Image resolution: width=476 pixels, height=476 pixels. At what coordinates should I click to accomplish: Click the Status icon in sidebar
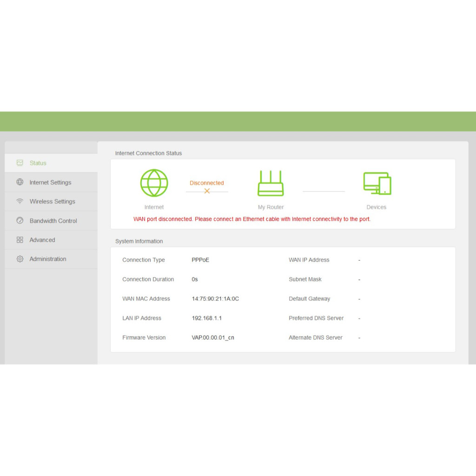point(20,163)
